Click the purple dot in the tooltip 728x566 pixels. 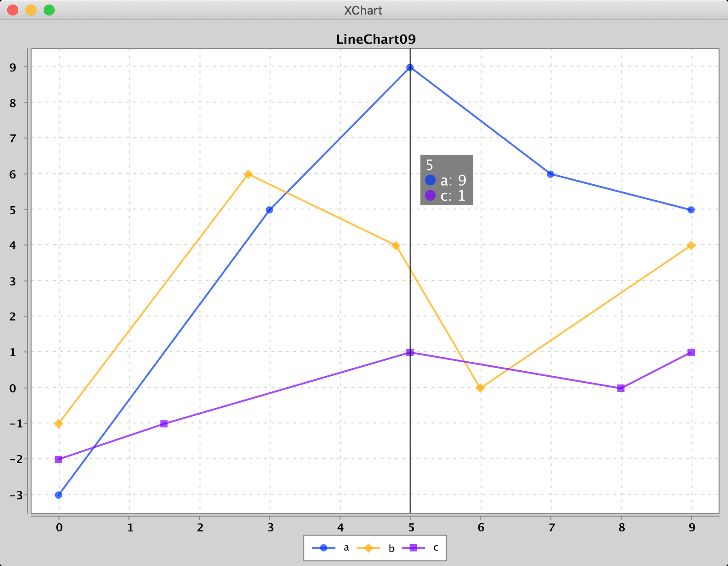coord(430,196)
